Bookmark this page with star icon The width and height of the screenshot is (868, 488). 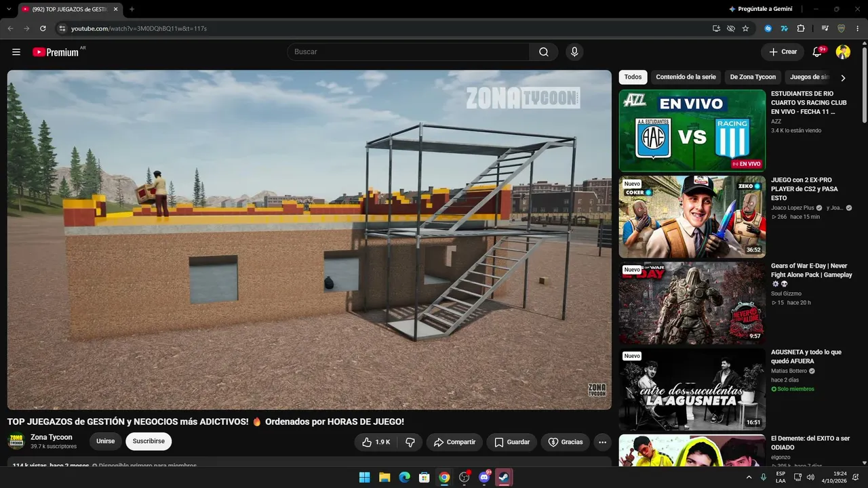(x=745, y=28)
